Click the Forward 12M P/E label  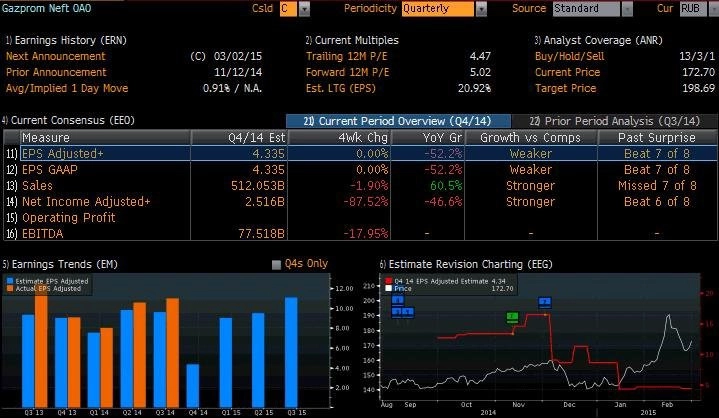[348, 72]
